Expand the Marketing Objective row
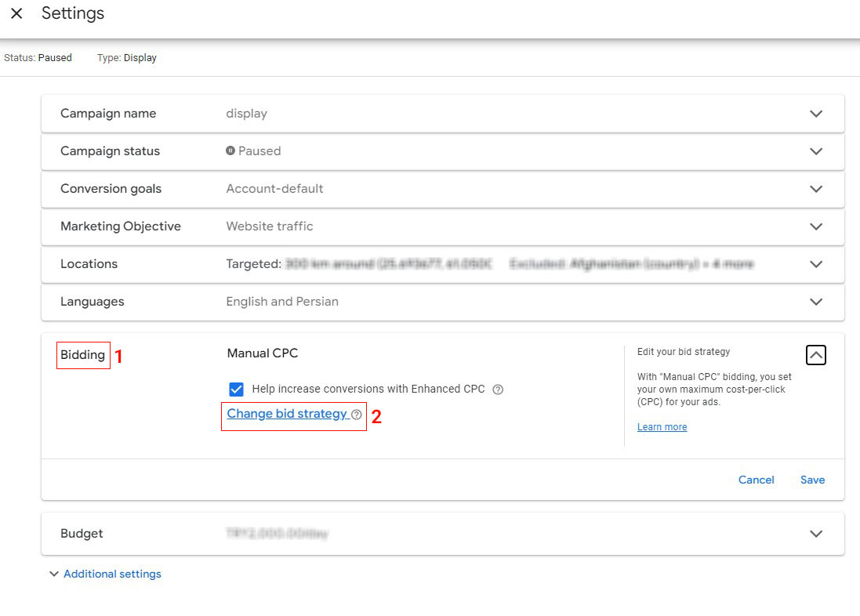This screenshot has height=616, width=860. [816, 226]
